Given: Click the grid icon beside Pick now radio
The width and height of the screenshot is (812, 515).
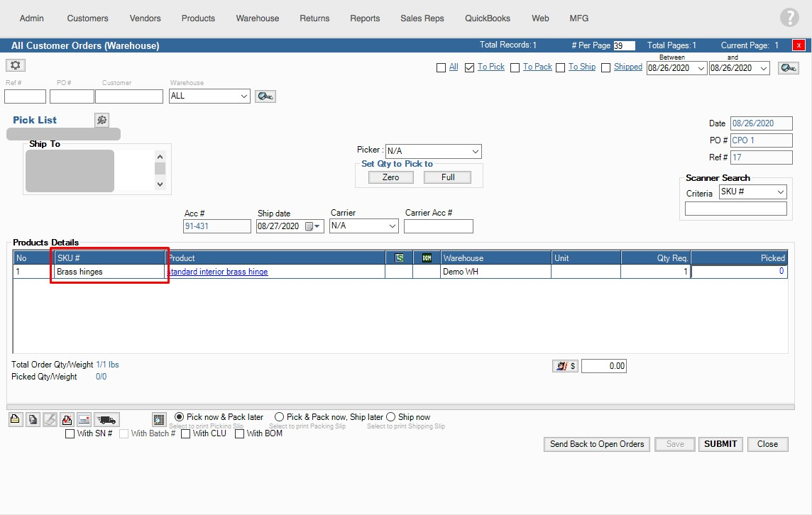Looking at the screenshot, I should pos(159,419).
